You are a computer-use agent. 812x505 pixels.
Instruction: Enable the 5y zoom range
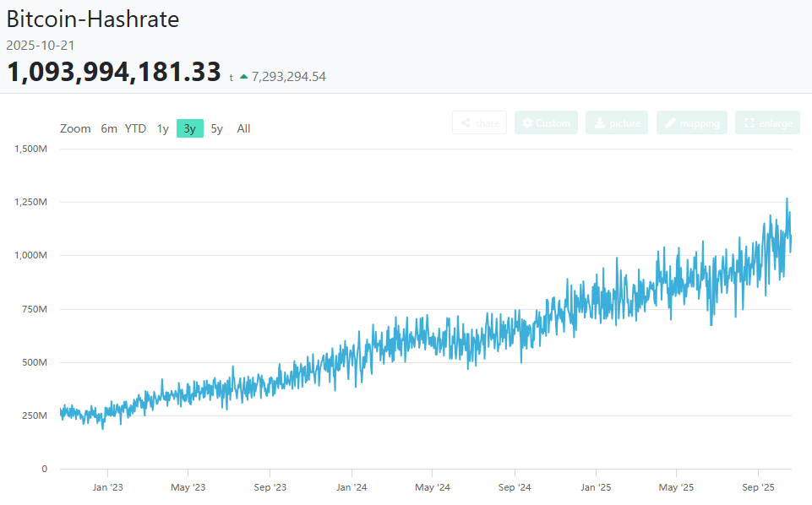[x=216, y=128]
